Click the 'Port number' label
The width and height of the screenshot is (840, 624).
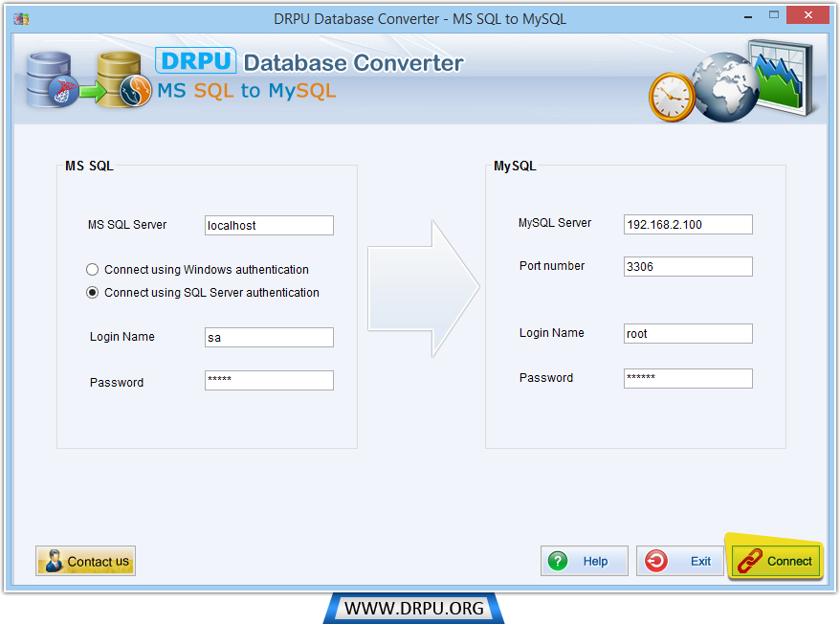click(x=552, y=266)
